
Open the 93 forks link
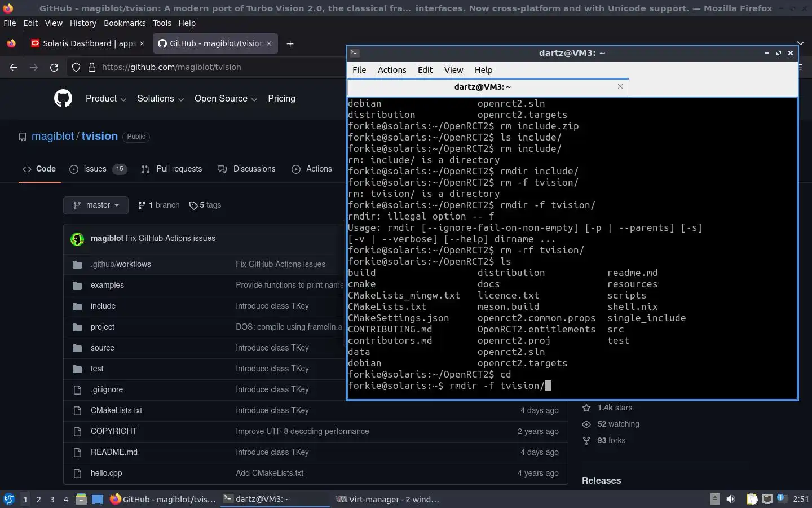tap(604, 440)
